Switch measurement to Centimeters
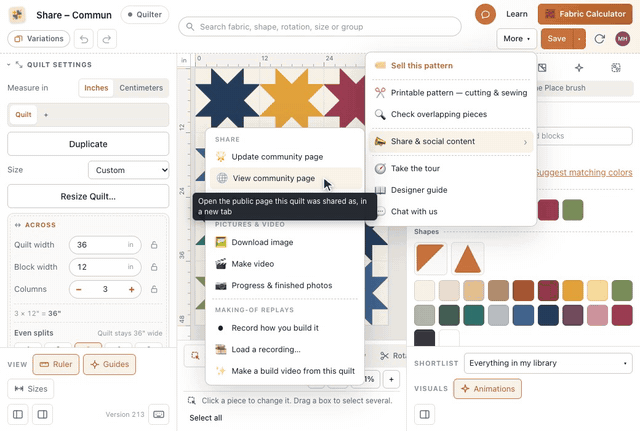640x431 pixels. pos(141,88)
